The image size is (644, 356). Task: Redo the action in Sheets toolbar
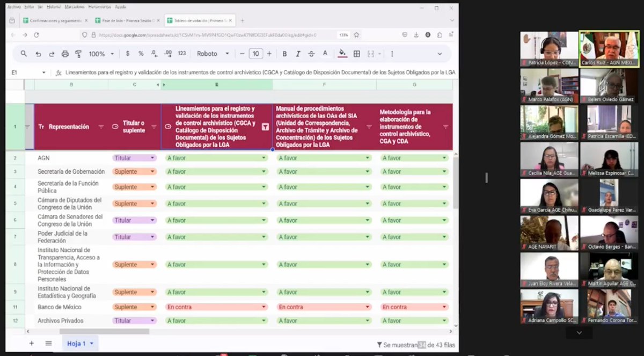click(x=52, y=54)
